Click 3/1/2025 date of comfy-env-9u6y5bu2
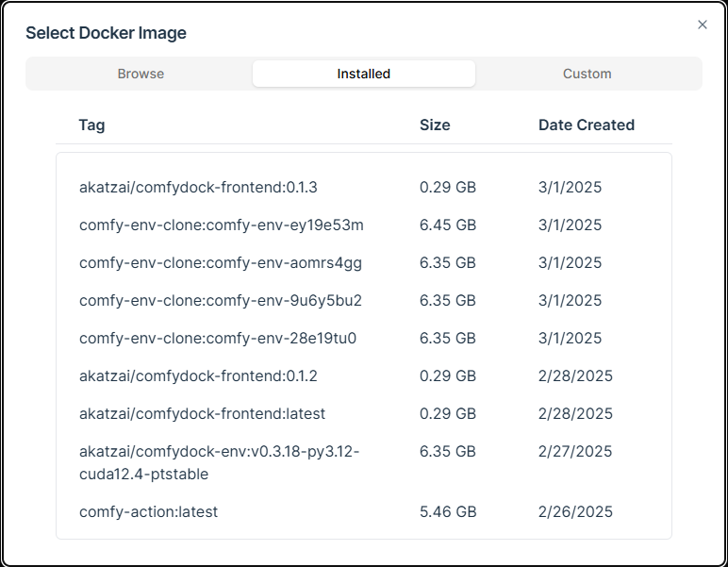This screenshot has width=728, height=567. click(570, 300)
